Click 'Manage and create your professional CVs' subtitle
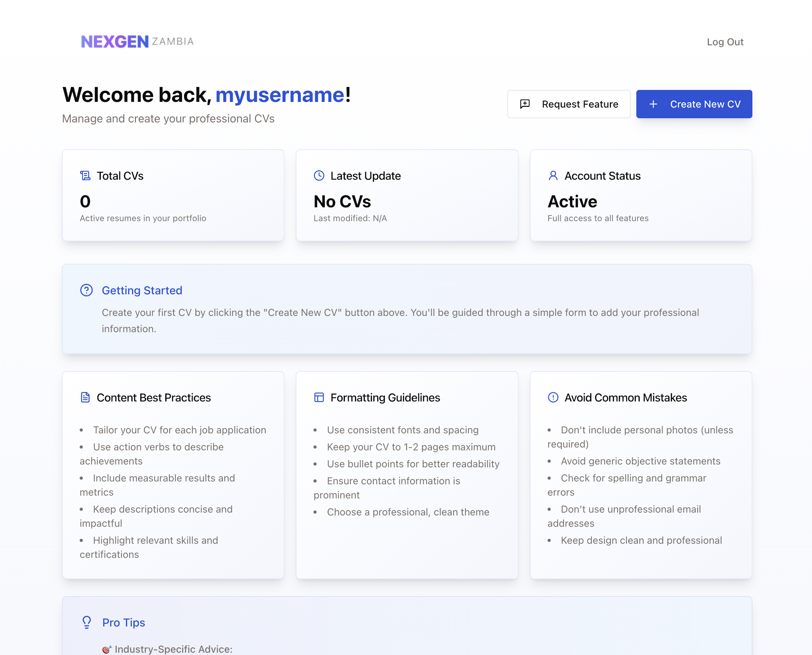The height and width of the screenshot is (655, 812). 168,119
